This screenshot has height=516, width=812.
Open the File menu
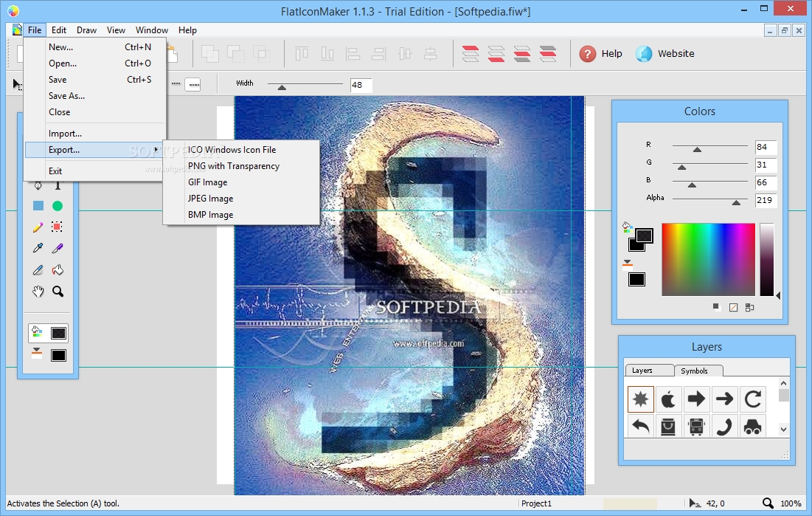tap(35, 30)
